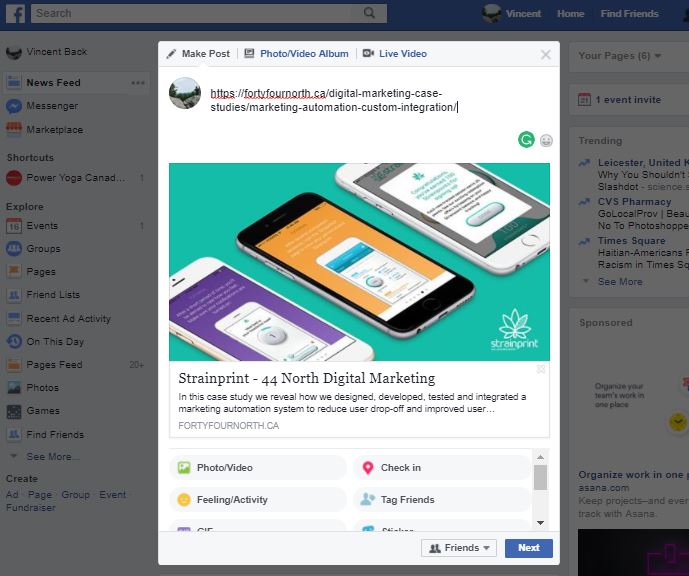689x576 pixels.
Task: Click Create Page link
Action: tap(40, 495)
